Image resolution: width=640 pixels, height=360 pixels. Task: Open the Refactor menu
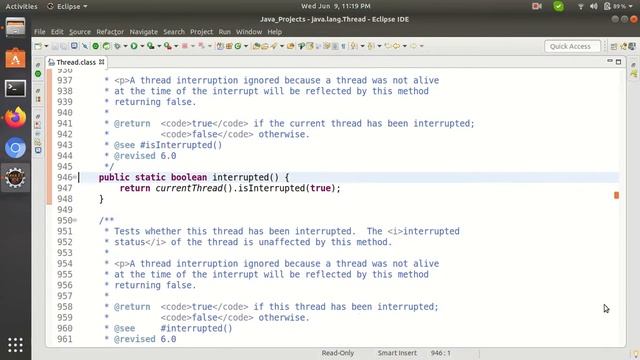[x=110, y=32]
